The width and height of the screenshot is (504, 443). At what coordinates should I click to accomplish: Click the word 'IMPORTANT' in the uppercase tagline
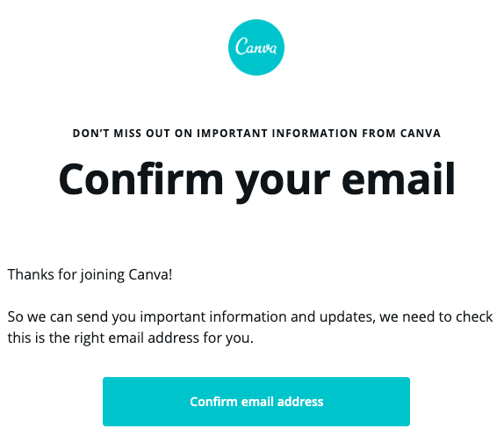[x=232, y=134]
